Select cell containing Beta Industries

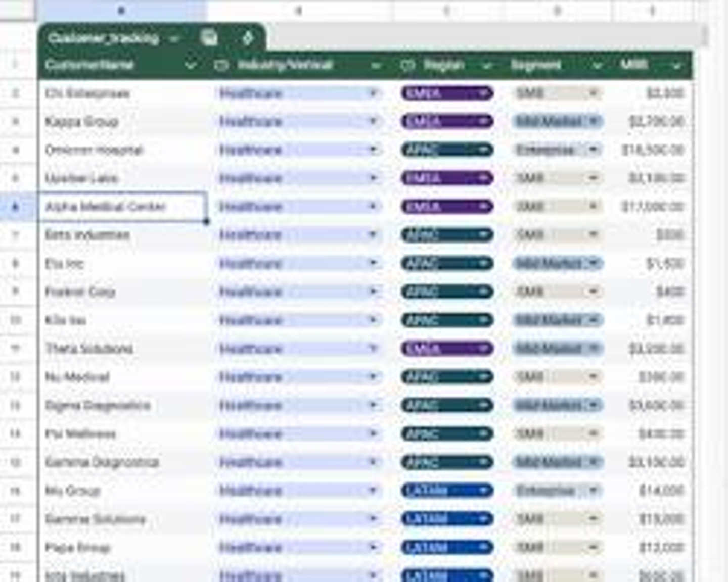(122, 235)
